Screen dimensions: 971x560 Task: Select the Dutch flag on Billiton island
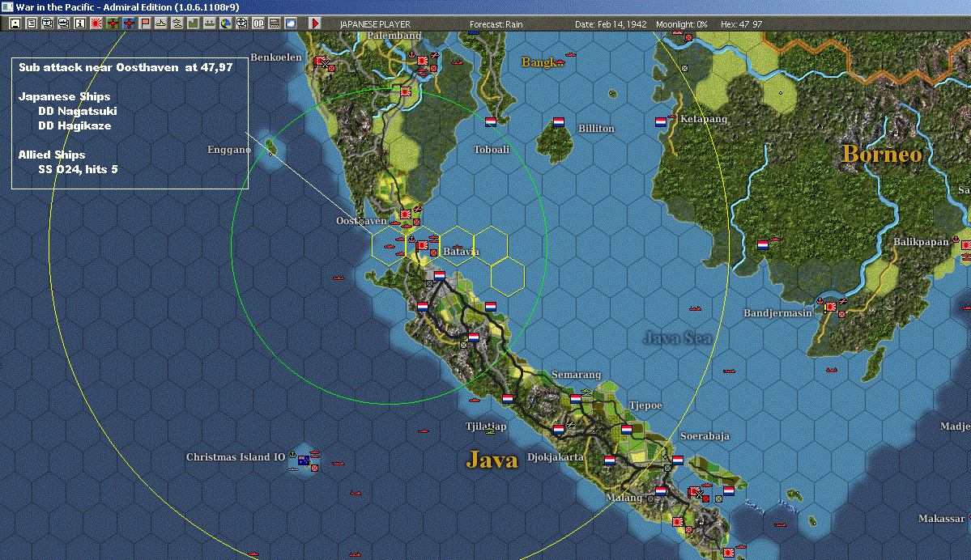(x=559, y=122)
